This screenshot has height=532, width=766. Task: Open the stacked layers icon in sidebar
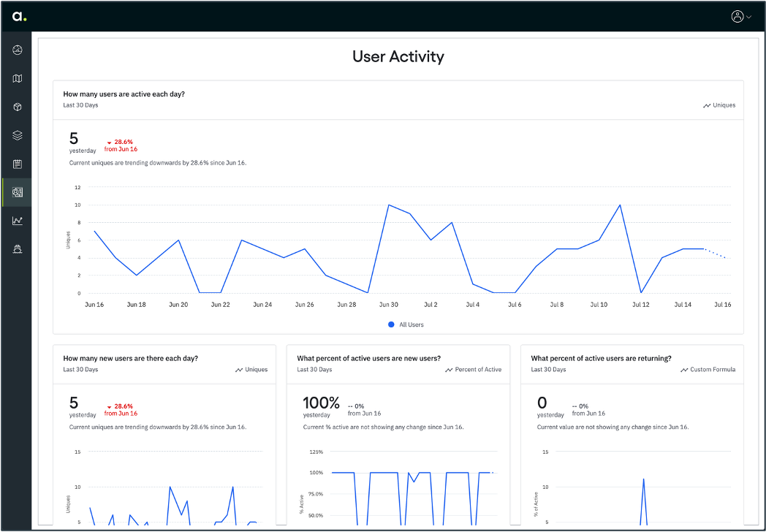pyautogui.click(x=17, y=135)
